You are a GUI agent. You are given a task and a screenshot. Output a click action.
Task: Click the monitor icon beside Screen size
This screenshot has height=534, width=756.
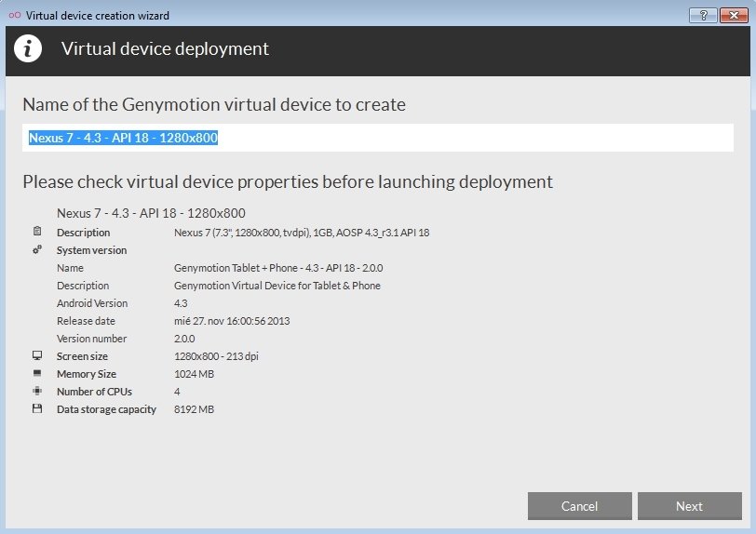37,355
